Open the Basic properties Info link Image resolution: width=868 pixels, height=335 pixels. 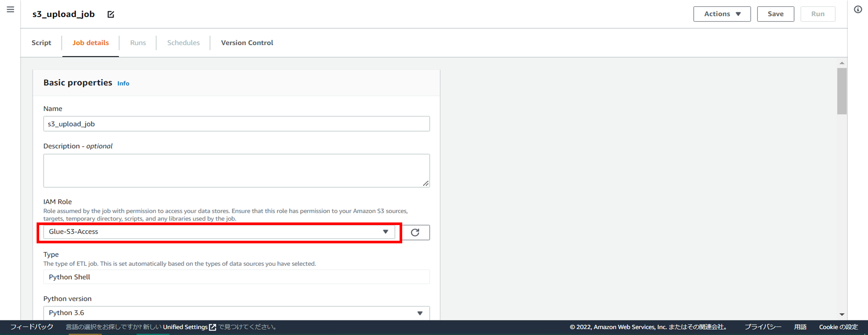tap(123, 84)
